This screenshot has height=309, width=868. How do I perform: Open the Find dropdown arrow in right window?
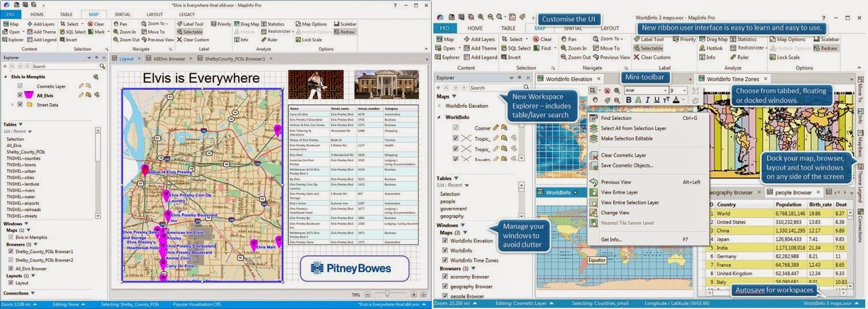(555, 48)
